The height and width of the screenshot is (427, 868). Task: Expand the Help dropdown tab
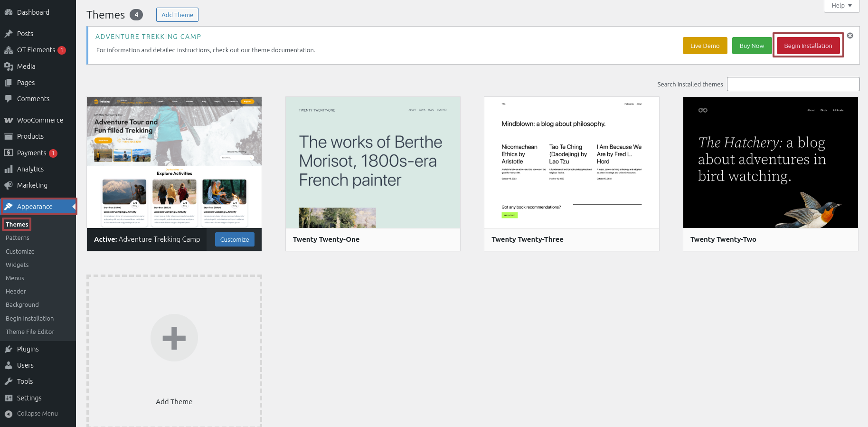841,6
